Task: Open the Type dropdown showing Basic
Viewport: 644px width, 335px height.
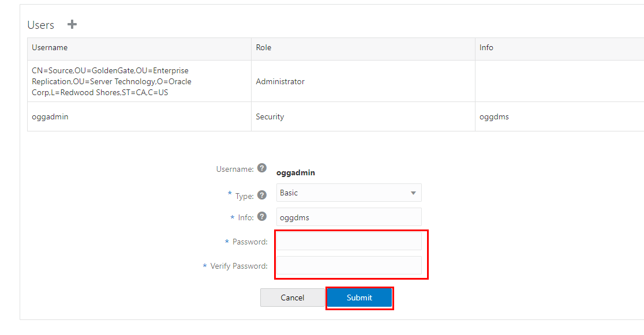Action: tap(349, 193)
